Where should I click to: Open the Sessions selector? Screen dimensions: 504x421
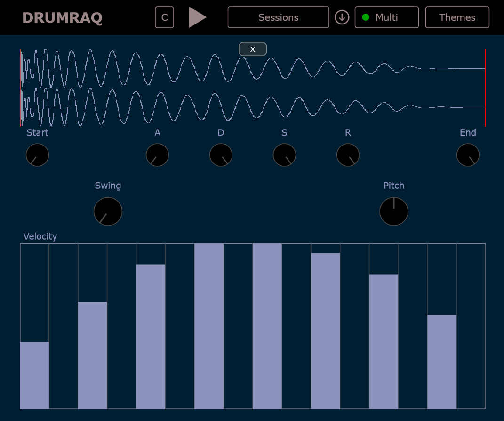point(279,17)
